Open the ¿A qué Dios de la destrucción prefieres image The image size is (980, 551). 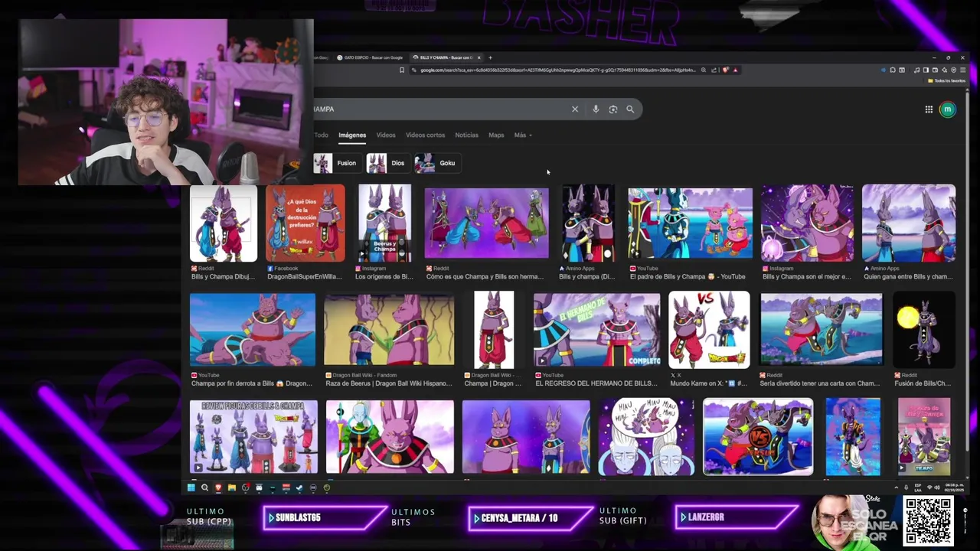305,223
